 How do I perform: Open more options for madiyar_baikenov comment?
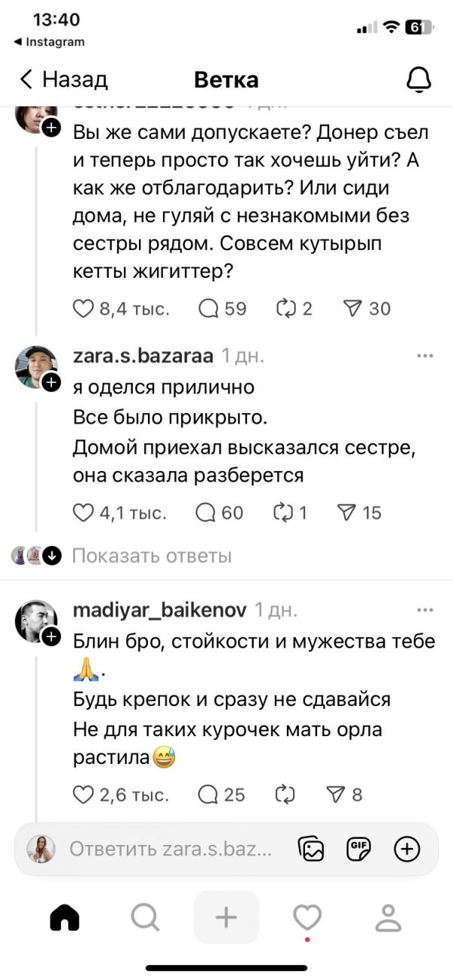pos(426,610)
